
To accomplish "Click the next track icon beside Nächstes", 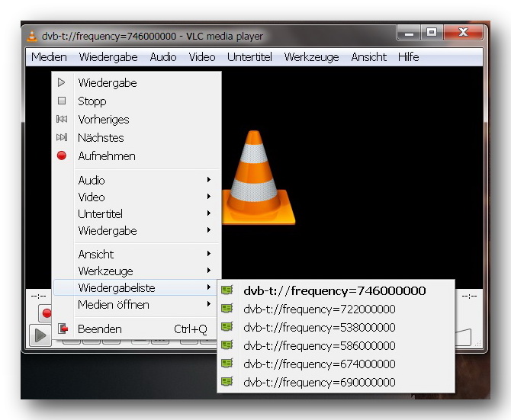I will [62, 137].
